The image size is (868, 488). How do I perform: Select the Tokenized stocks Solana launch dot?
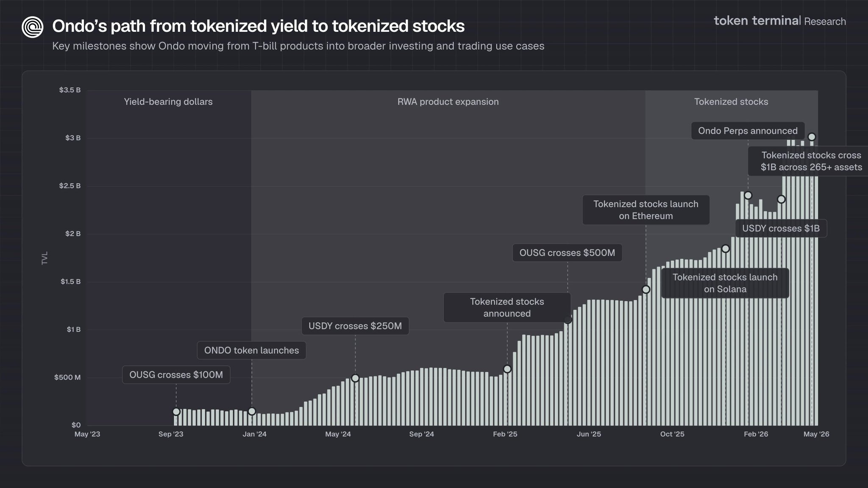click(x=726, y=249)
